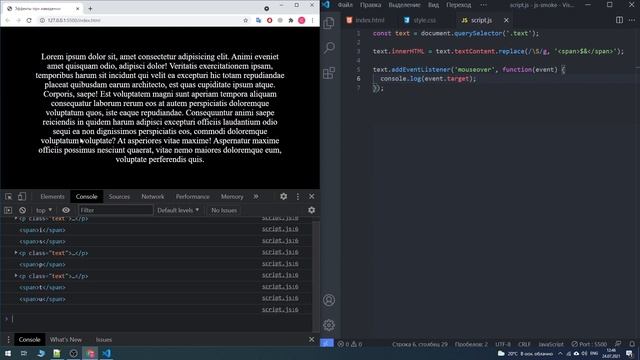Open the script.js:6 link beside <span>i</span>
Screen dimensions: 640x360
pyautogui.click(x=280, y=229)
